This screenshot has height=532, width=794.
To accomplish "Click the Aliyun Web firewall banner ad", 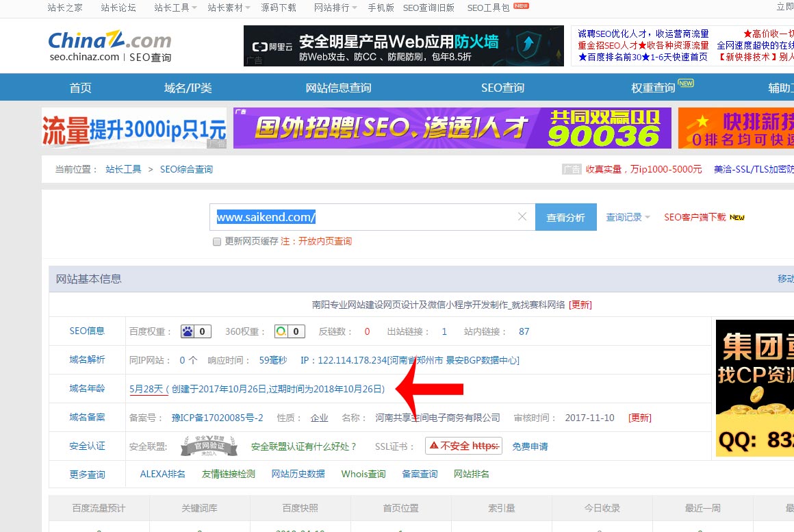I will coord(404,46).
